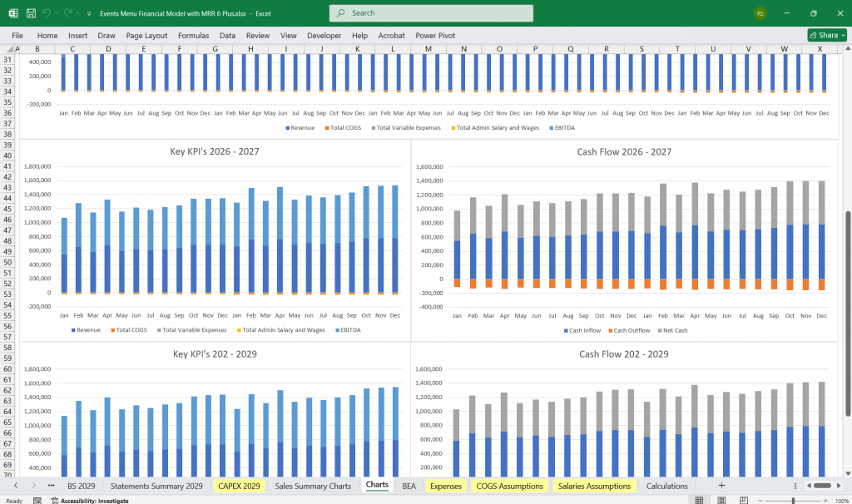Image resolution: width=852 pixels, height=504 pixels.
Task: Open the Share button dropdown
Action: point(826,35)
